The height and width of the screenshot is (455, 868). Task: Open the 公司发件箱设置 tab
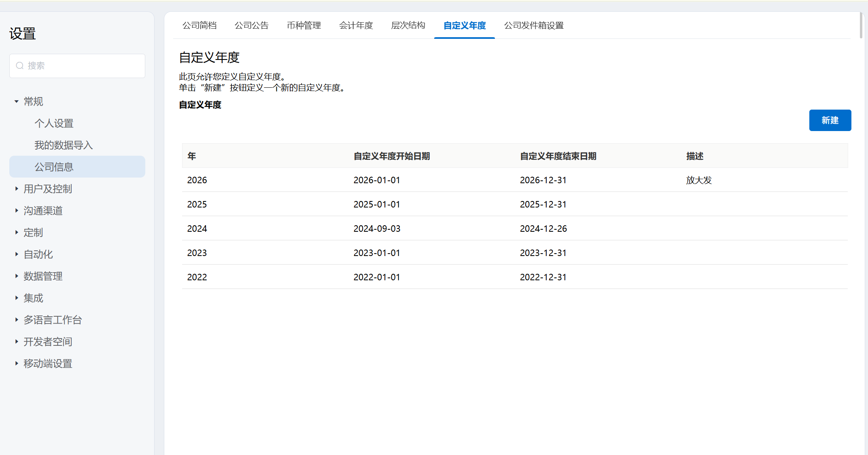(533, 25)
